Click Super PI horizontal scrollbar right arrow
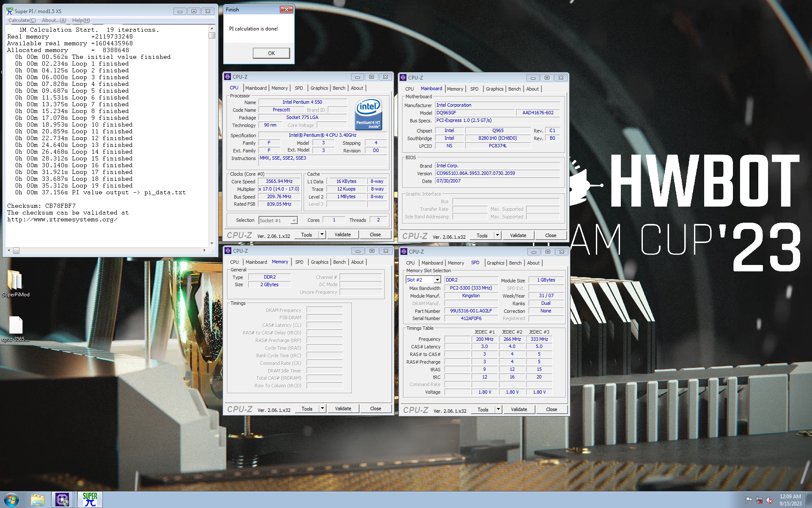 [204, 251]
